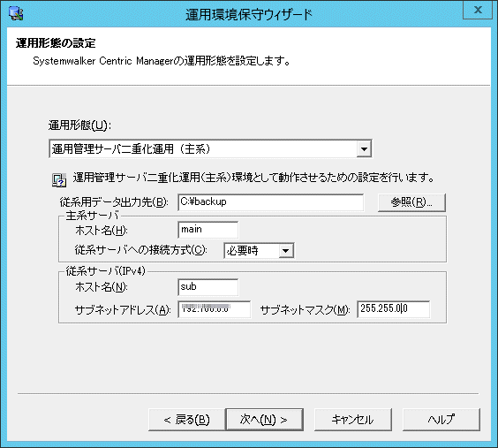Click the ホスト名(H): label
Screen dimensions: 498x448
click(101, 230)
